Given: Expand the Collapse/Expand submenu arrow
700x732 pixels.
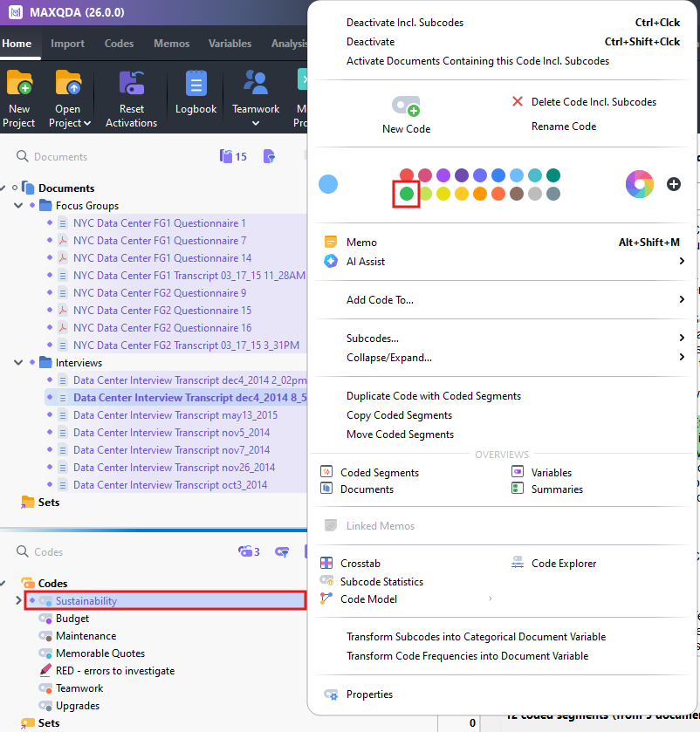Looking at the screenshot, I should (682, 357).
